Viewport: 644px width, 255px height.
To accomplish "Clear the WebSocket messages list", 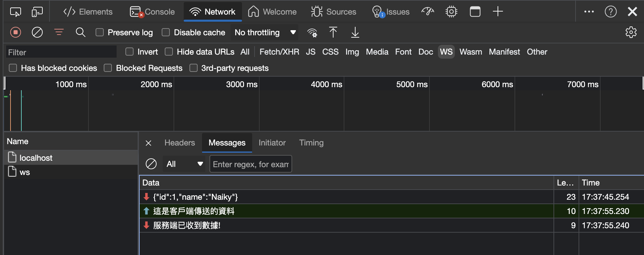I will tap(151, 164).
